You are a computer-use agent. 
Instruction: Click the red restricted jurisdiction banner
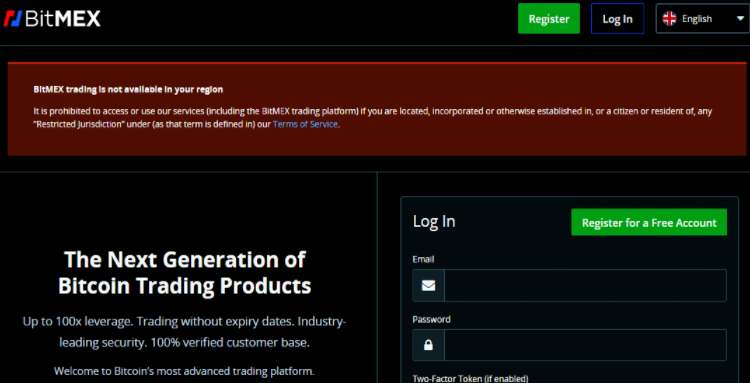tap(377, 109)
